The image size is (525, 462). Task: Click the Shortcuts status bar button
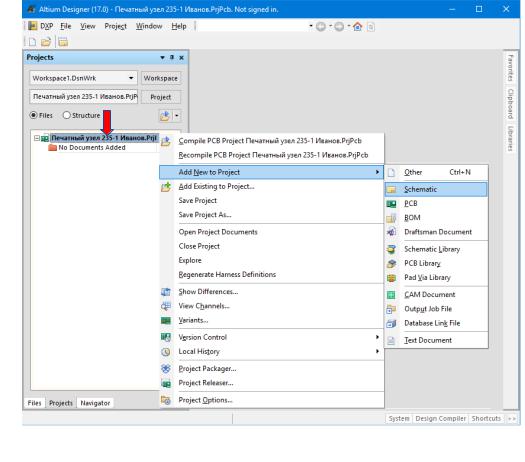(x=486, y=418)
